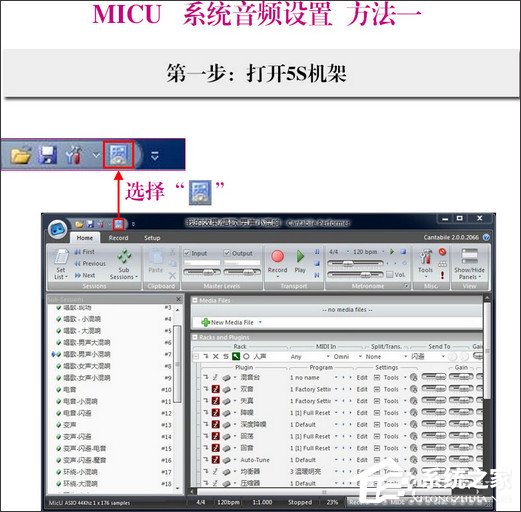Viewport: 521px width, 512px height.
Task: Open the Cantabile help question-mark icon
Action: tap(486, 237)
